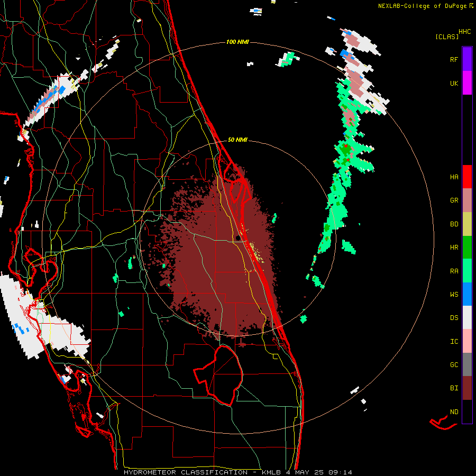Viewport: 476px width, 476px height.
Task: Click the DS white legend swatch
Action: 467,317
